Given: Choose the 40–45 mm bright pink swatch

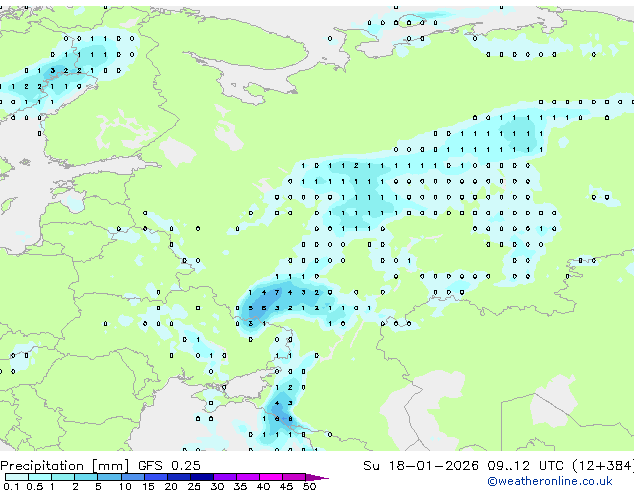Looking at the screenshot, I should point(271,477).
